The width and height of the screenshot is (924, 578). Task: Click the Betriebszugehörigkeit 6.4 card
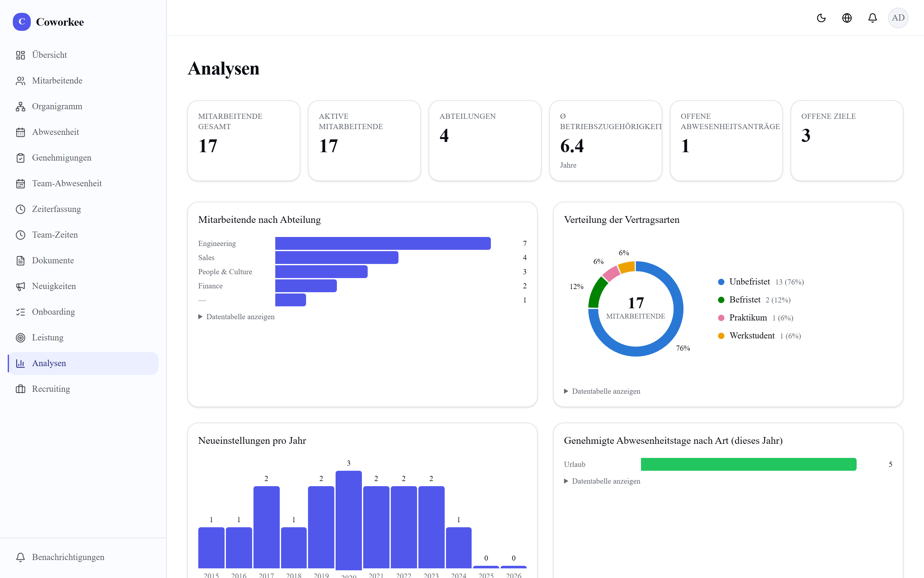[x=605, y=141]
